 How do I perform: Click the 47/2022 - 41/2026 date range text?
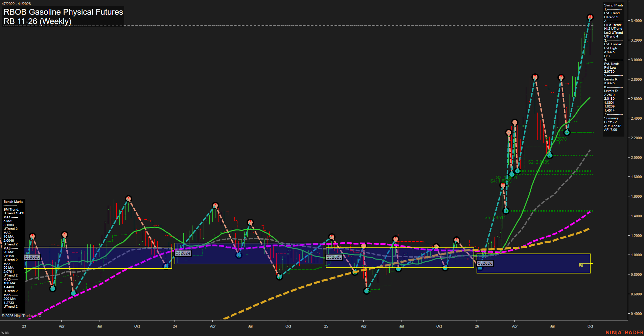pyautogui.click(x=16, y=4)
